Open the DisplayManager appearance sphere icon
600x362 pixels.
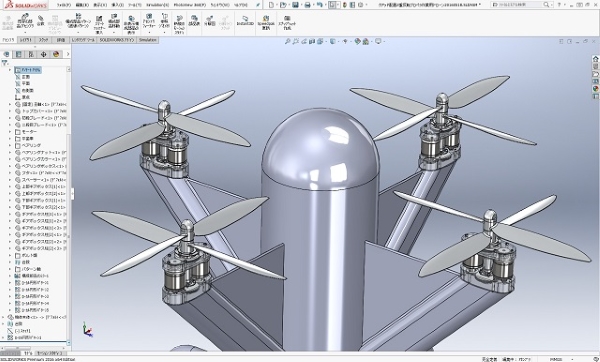[x=56, y=54]
